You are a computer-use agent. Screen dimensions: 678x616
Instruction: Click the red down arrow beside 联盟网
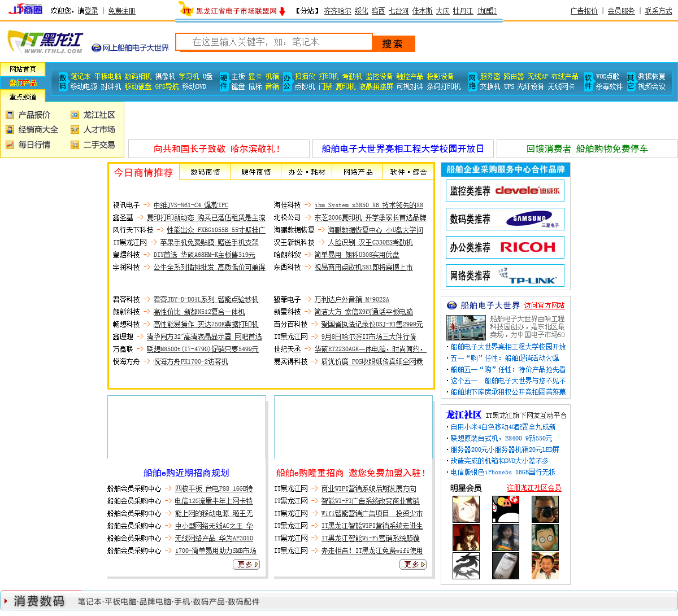point(282,11)
